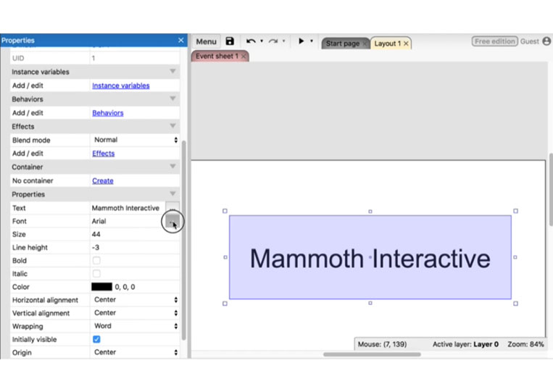The width and height of the screenshot is (553, 392).
Task: Click the top-center resize handle of text object
Action: pyautogui.click(x=370, y=212)
